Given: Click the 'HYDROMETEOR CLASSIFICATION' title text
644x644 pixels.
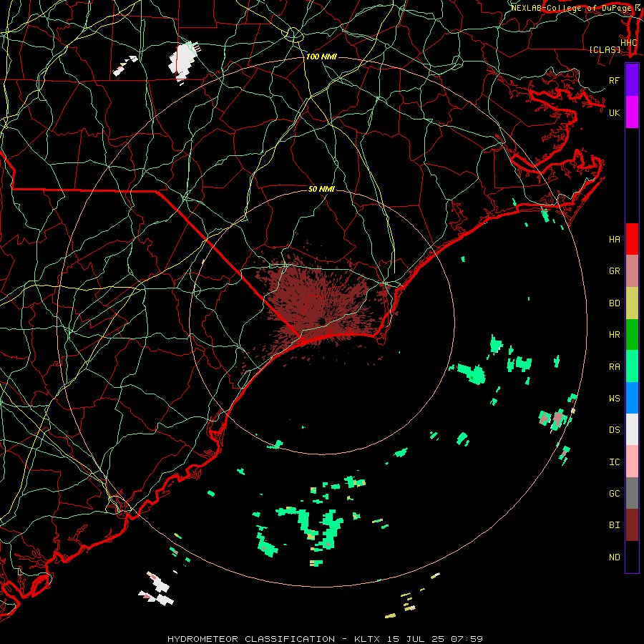Looking at the screenshot, I should pos(251,639).
